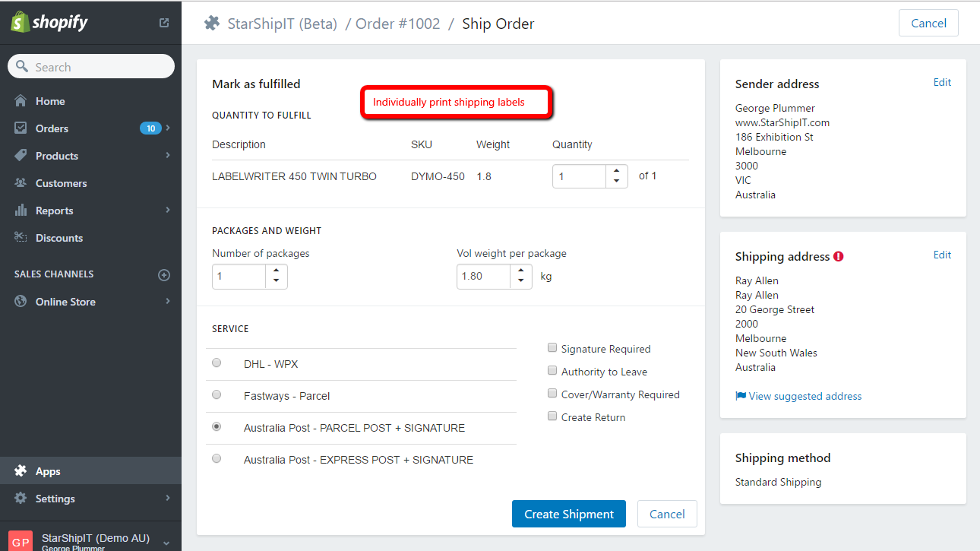Open Products from the sidebar icon

tap(19, 155)
